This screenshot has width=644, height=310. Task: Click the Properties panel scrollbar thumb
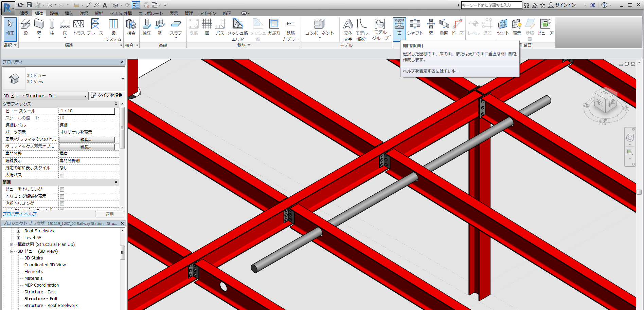point(122,128)
